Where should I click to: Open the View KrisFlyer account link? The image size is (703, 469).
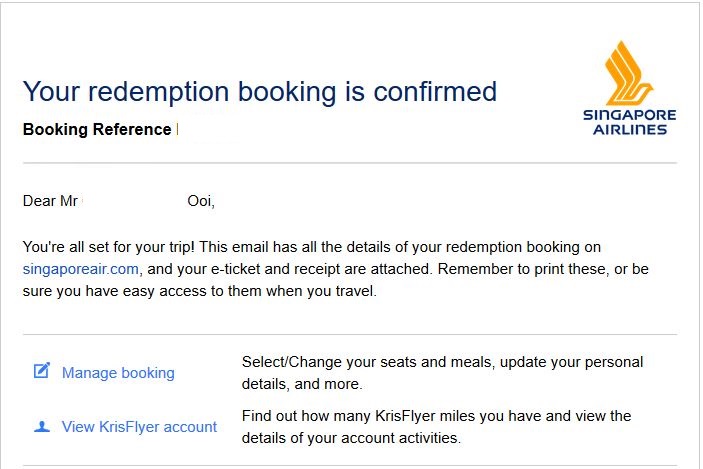139,426
